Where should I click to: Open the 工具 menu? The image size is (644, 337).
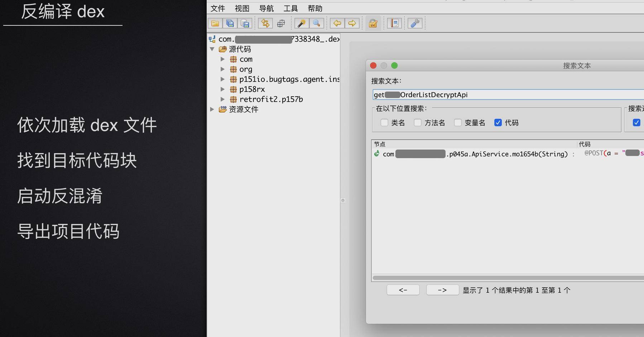[290, 8]
